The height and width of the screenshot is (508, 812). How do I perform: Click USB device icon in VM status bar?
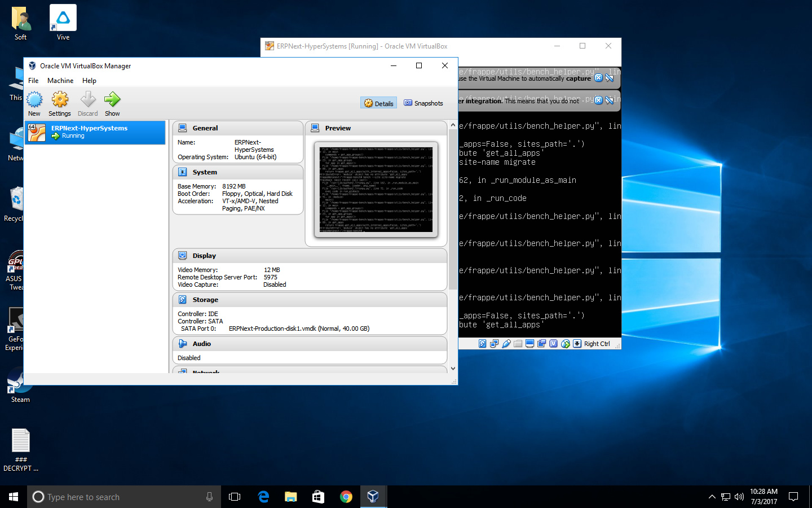506,344
